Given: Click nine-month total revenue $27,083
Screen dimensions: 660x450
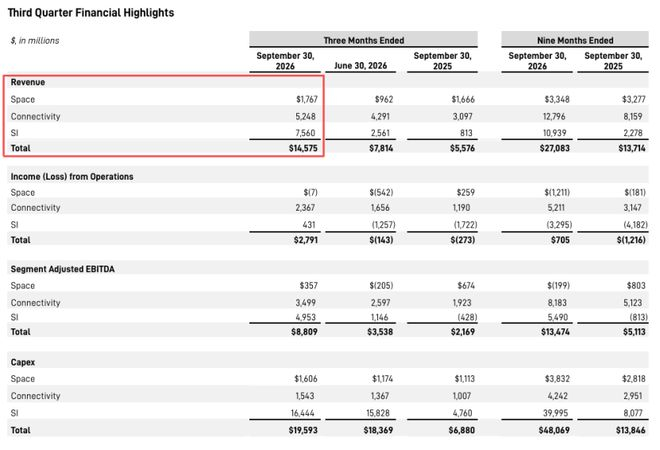Looking at the screenshot, I should click(555, 148).
